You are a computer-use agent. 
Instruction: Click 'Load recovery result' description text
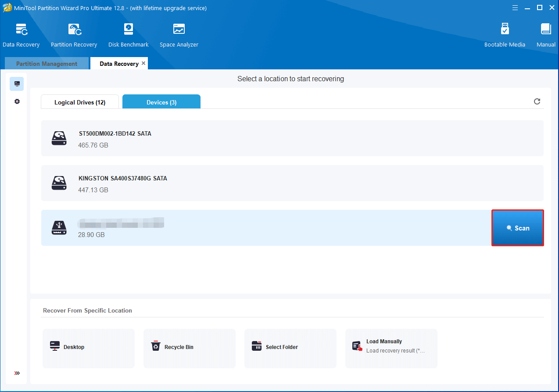(x=395, y=351)
